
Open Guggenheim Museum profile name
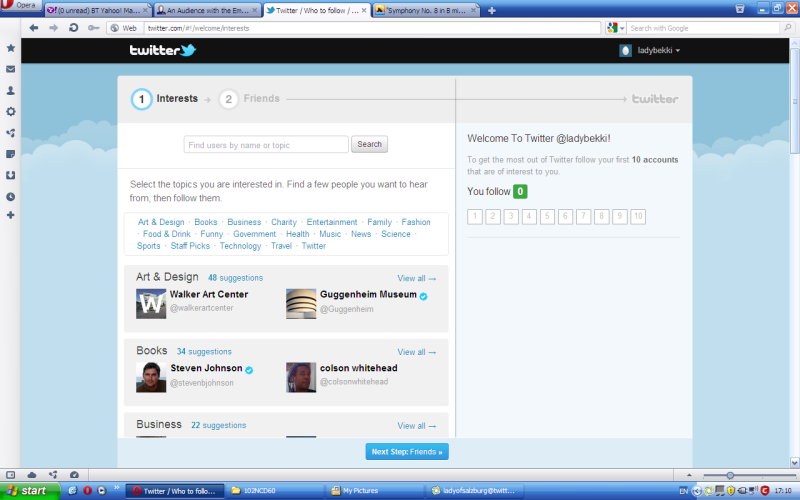coord(368,294)
